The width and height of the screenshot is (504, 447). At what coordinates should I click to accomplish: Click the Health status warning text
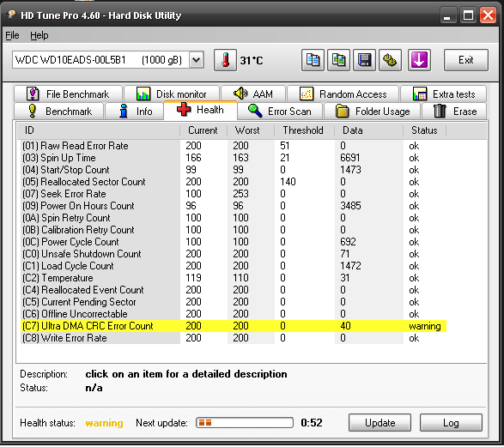(104, 423)
